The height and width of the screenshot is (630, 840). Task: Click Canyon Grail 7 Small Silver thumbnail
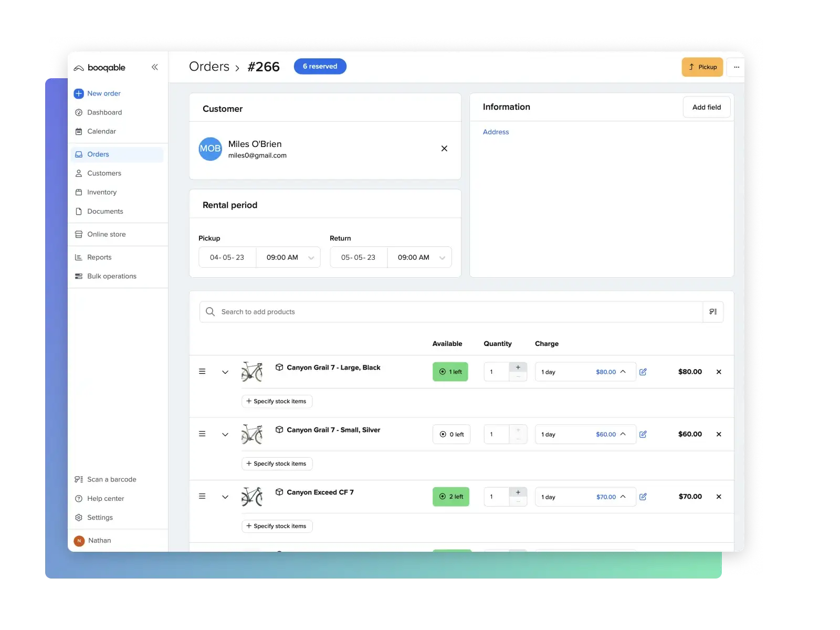pos(252,434)
